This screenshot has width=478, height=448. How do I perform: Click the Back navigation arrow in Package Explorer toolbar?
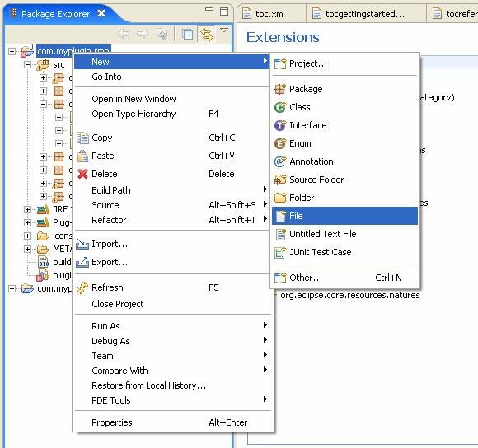point(124,34)
